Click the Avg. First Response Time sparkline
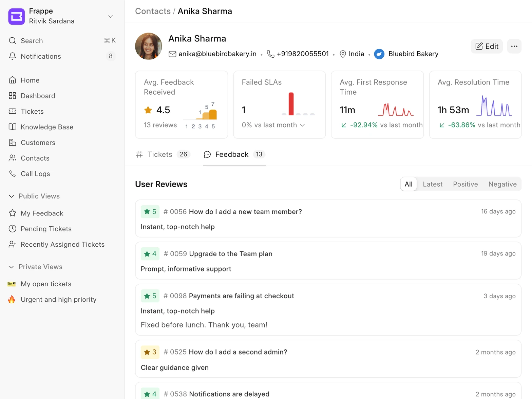This screenshot has height=399, width=532. coord(396,110)
